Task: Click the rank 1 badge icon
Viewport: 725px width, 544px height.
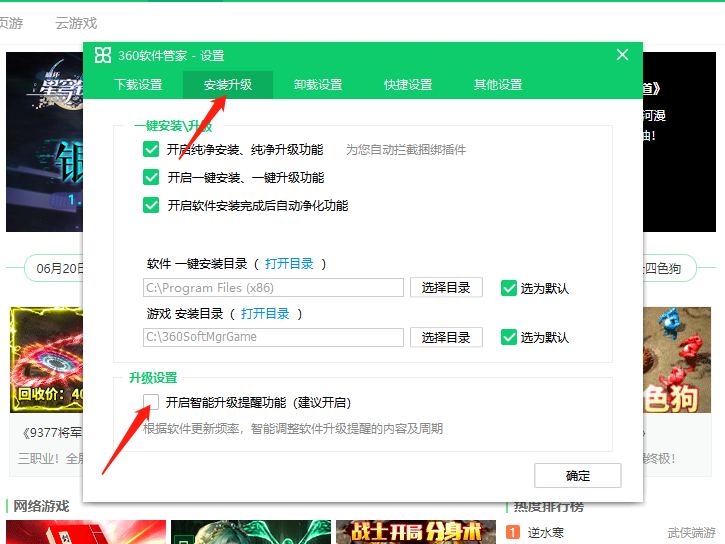Action: (x=513, y=532)
